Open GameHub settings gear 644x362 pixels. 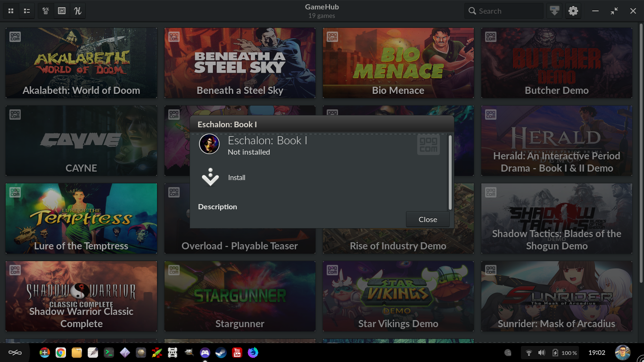(573, 11)
